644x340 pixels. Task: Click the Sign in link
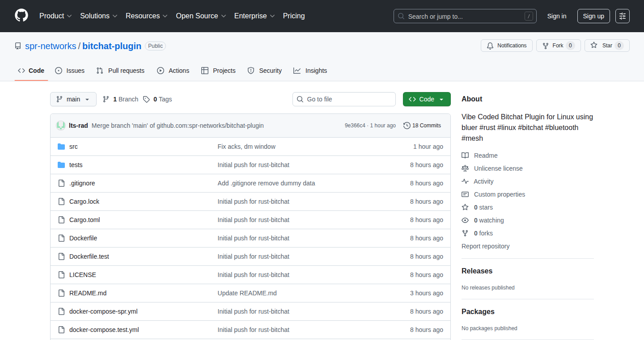pyautogui.click(x=557, y=16)
